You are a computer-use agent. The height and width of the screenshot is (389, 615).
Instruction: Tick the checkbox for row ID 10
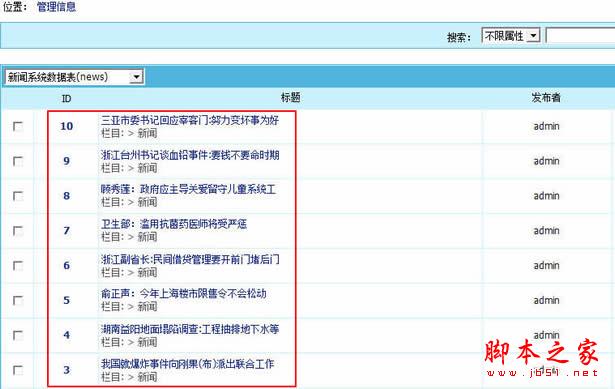click(18, 126)
